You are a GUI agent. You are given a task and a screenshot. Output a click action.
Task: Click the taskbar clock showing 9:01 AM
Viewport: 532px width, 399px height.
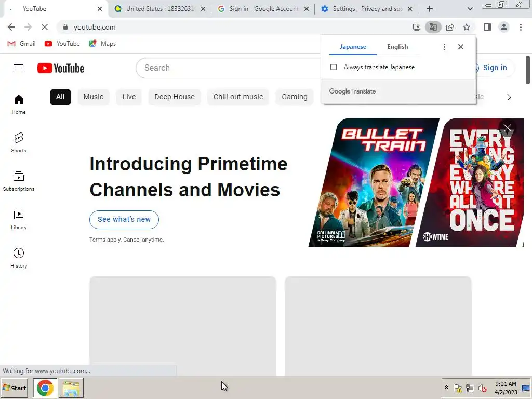pyautogui.click(x=506, y=388)
